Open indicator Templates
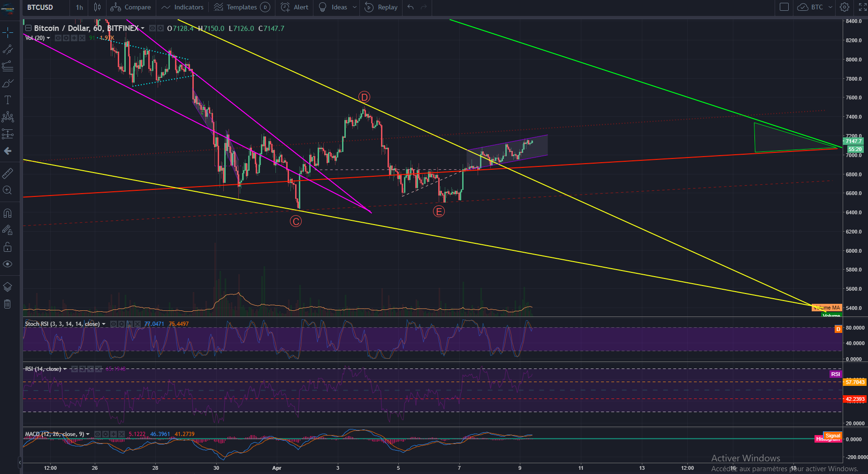 tap(242, 7)
